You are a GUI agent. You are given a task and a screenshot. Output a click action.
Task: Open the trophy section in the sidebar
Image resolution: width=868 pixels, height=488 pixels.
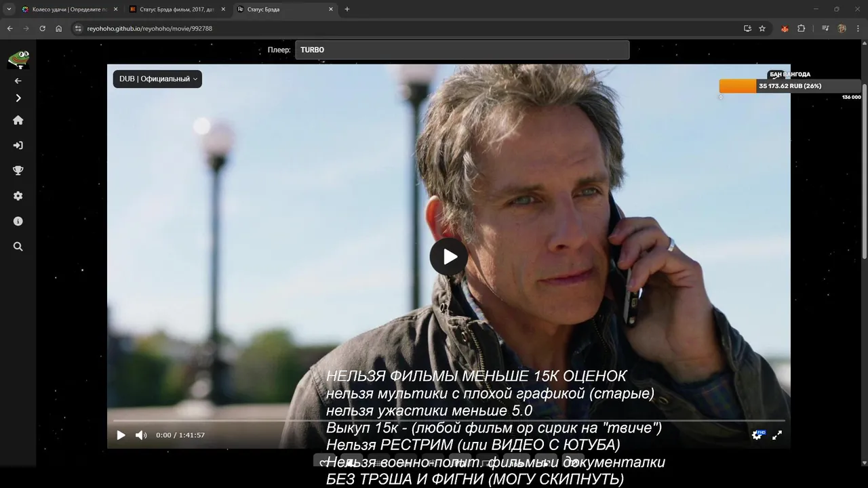[18, 170]
